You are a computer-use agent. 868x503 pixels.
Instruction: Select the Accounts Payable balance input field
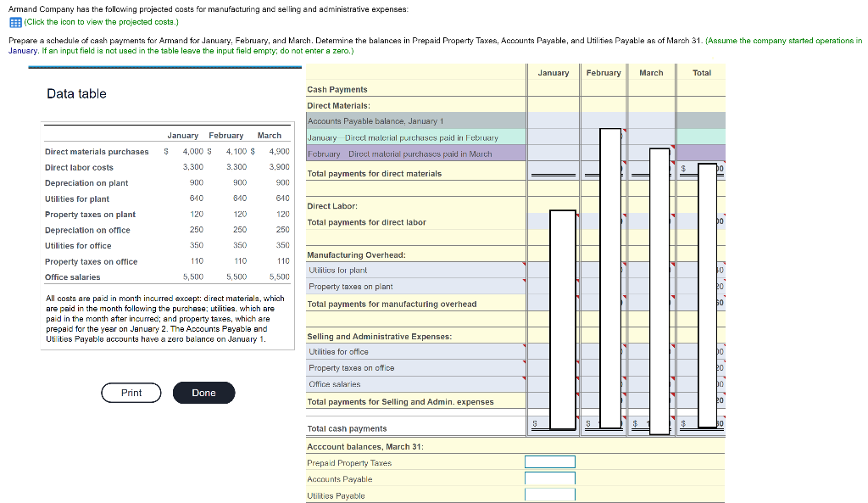click(x=549, y=478)
